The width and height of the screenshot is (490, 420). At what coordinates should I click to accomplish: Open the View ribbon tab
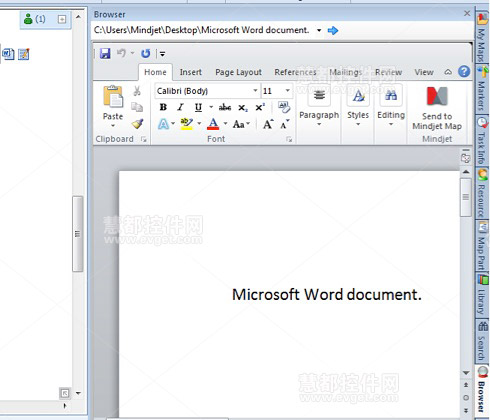point(424,72)
